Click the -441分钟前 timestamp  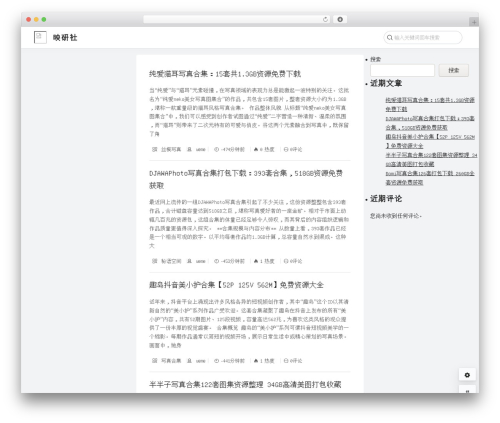pyautogui.click(x=233, y=361)
